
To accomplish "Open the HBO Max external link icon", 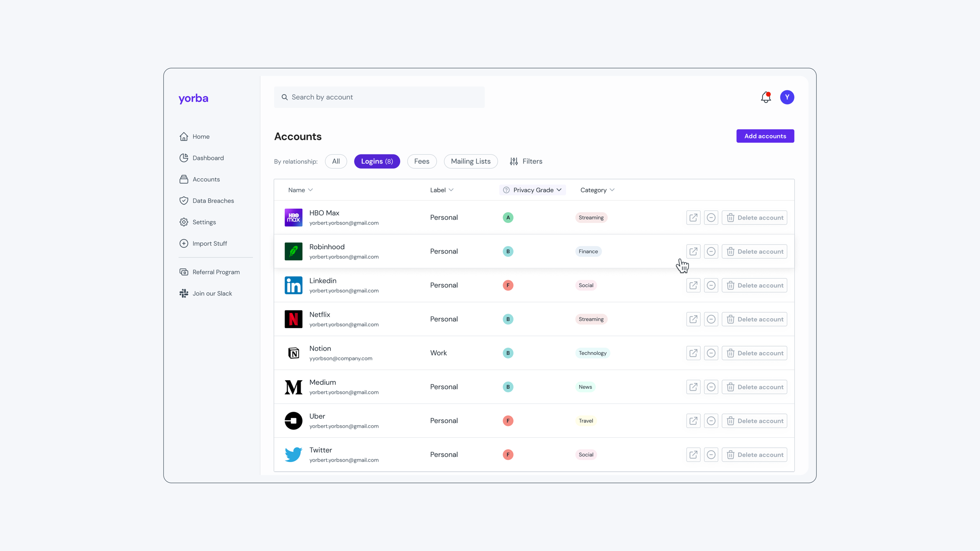I will point(693,217).
